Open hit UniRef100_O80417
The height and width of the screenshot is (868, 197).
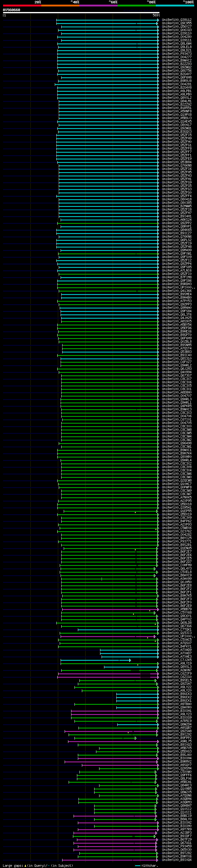pyautogui.click(x=177, y=125)
